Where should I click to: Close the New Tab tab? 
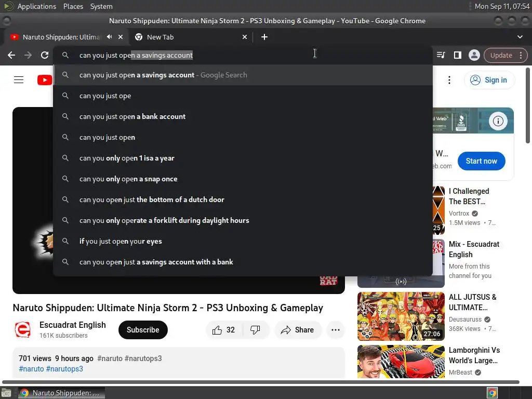coord(245,37)
